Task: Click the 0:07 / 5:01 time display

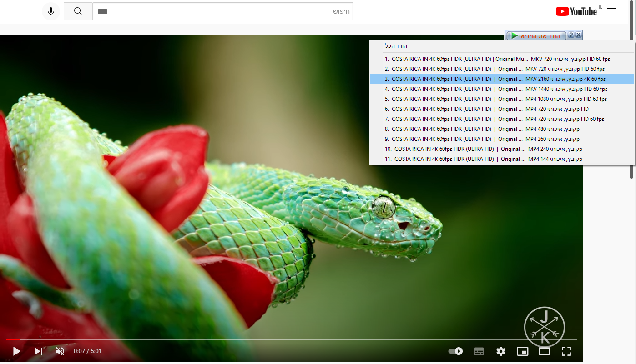Action: click(88, 351)
